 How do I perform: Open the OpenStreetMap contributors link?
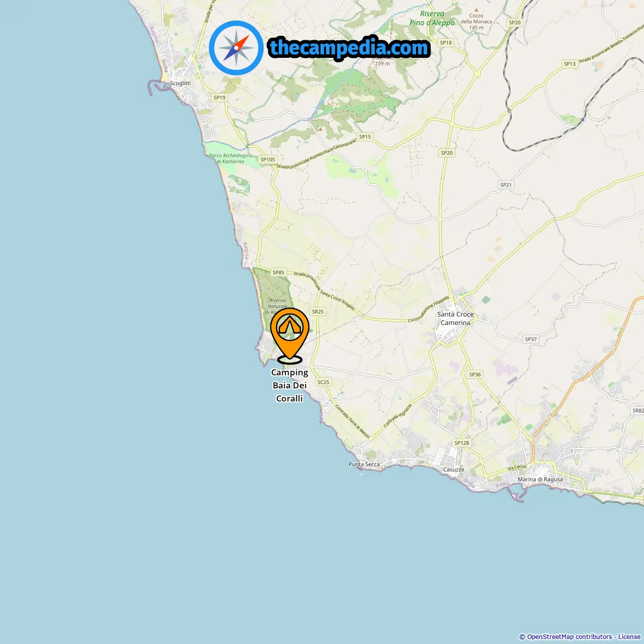point(569,637)
